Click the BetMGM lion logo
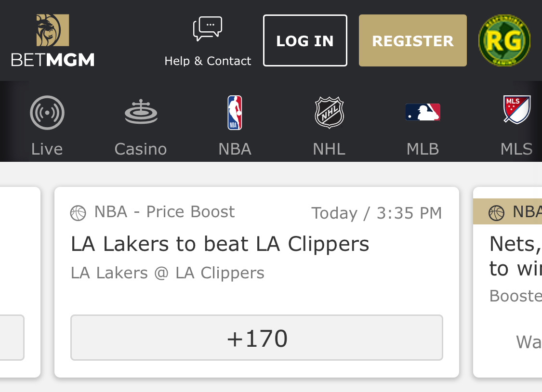The width and height of the screenshot is (542, 392). (53, 30)
